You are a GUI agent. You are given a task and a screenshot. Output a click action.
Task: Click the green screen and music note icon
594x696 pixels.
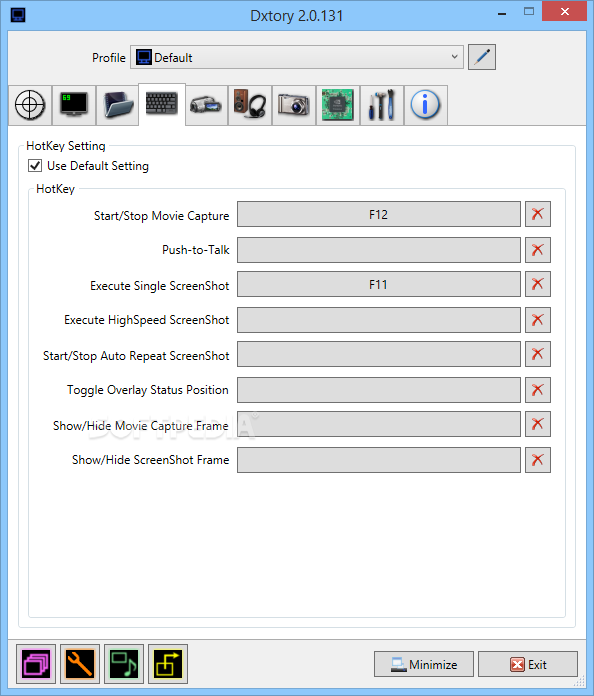coord(124,664)
